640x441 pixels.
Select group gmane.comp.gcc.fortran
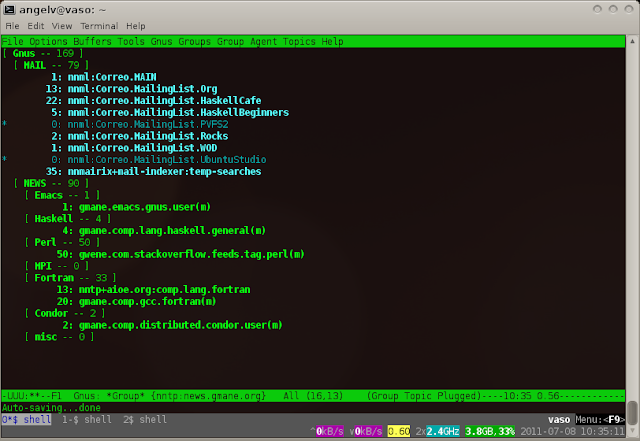point(147,302)
